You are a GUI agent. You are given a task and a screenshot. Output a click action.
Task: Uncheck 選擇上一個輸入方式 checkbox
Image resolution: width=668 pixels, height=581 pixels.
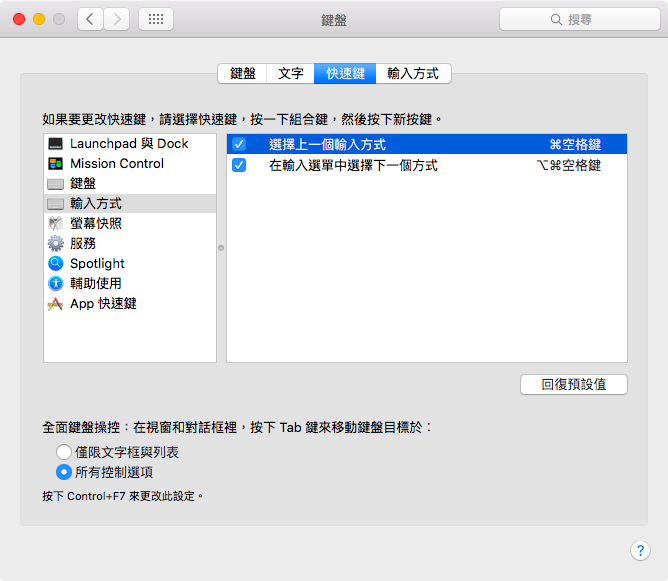click(239, 144)
